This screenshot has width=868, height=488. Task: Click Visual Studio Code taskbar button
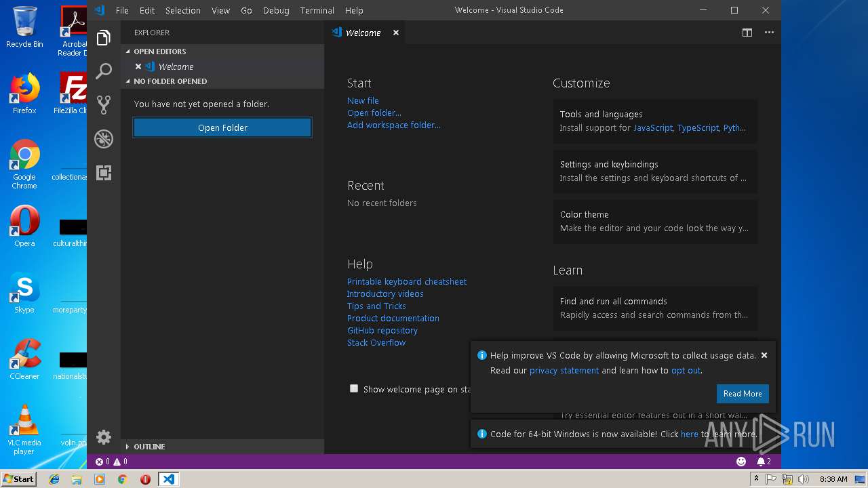168,479
